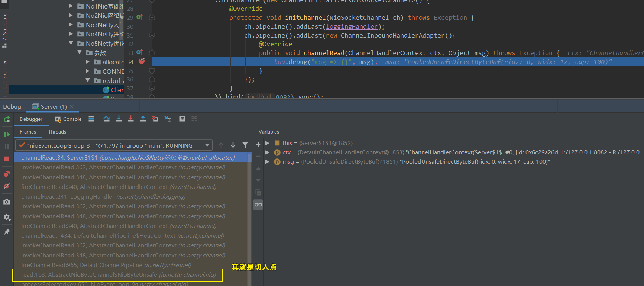The width and height of the screenshot is (644, 286).
Task: Toggle show watches glasses icon
Action: click(258, 205)
